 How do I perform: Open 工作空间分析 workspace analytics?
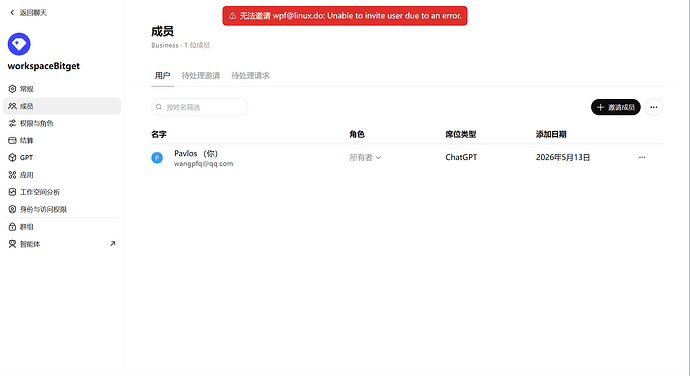coord(62,192)
